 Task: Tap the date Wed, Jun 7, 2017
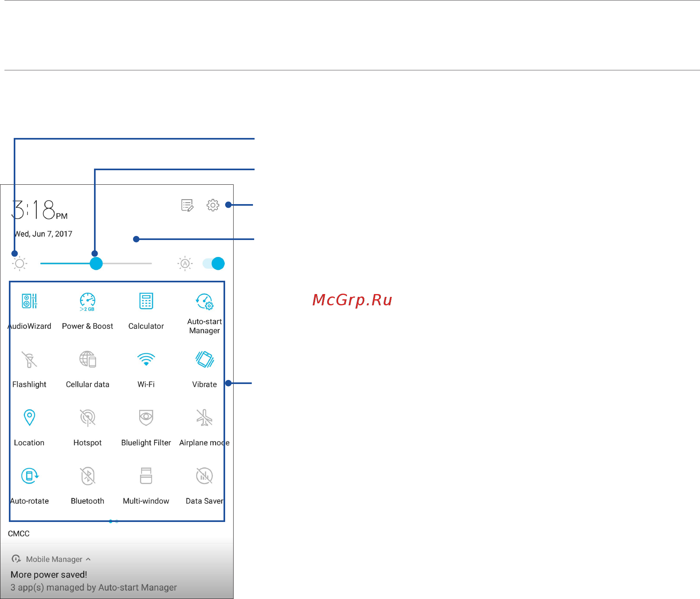tap(43, 234)
